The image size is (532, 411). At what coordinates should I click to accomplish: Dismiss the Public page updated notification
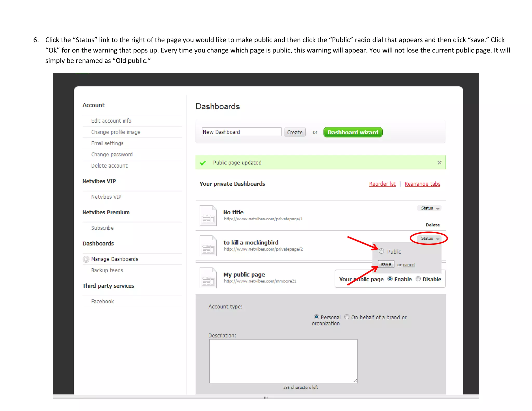(439, 163)
